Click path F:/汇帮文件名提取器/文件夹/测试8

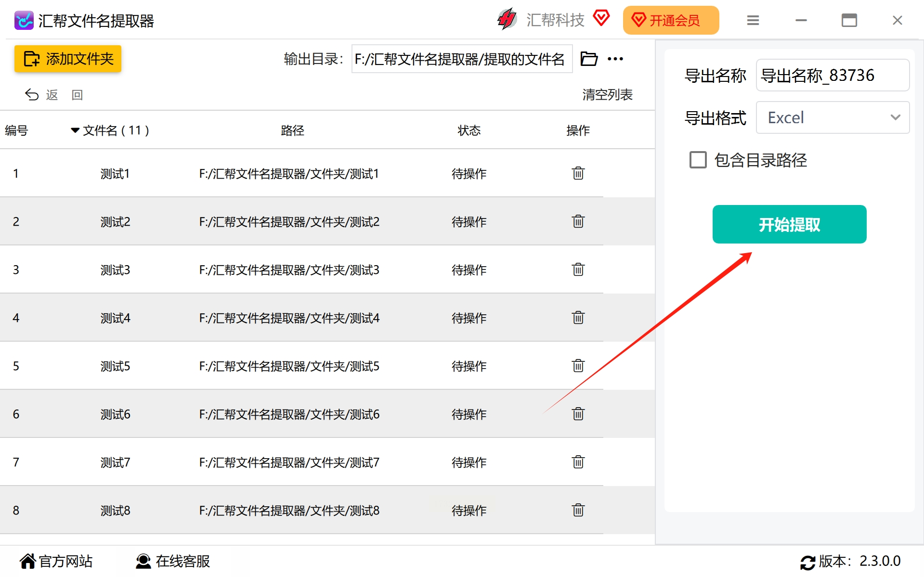click(x=289, y=511)
